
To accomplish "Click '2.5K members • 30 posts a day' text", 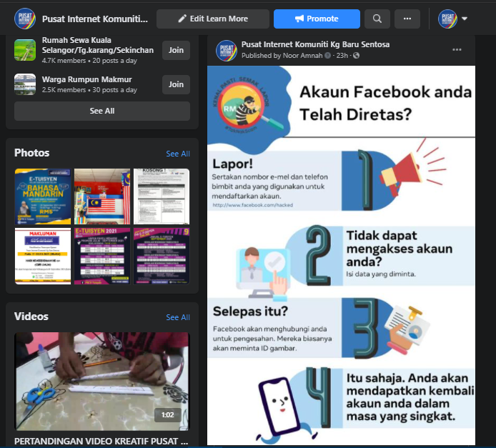I will [89, 90].
